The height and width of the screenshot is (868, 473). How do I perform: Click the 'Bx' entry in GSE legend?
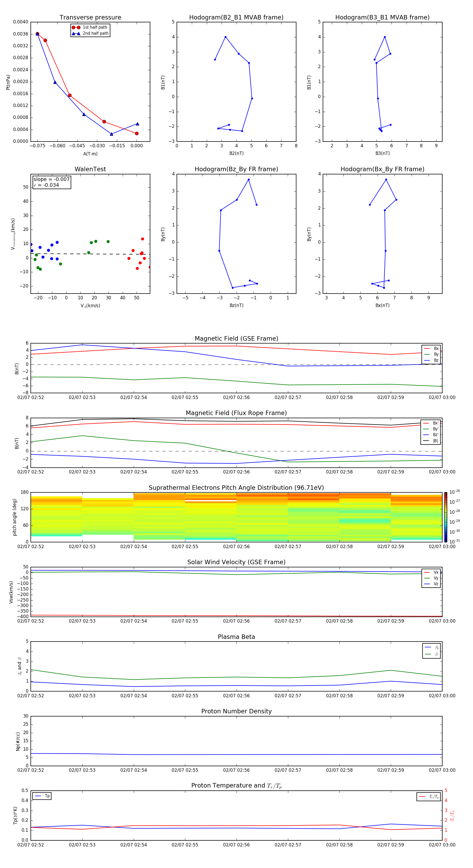point(431,349)
